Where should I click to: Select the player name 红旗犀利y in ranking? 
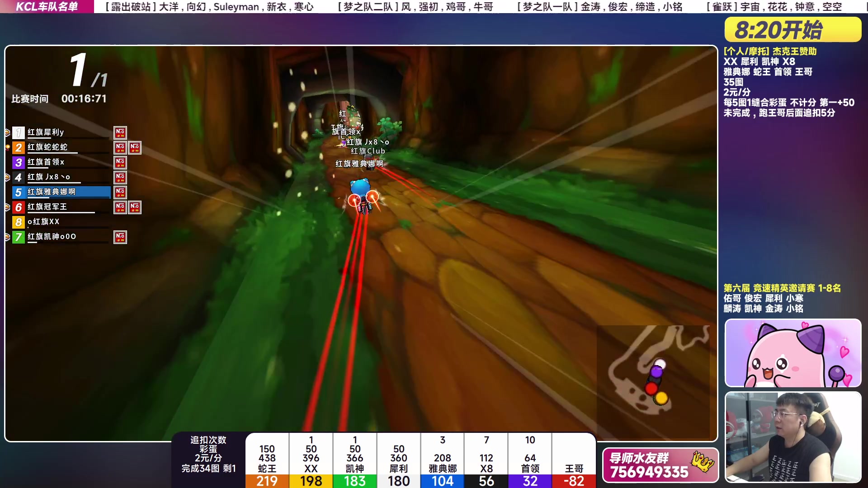coord(46,132)
